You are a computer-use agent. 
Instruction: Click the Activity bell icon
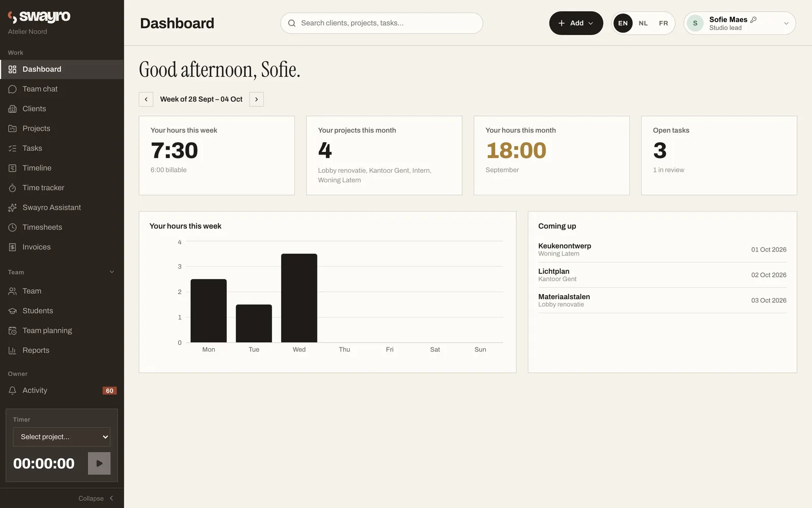pyautogui.click(x=12, y=391)
